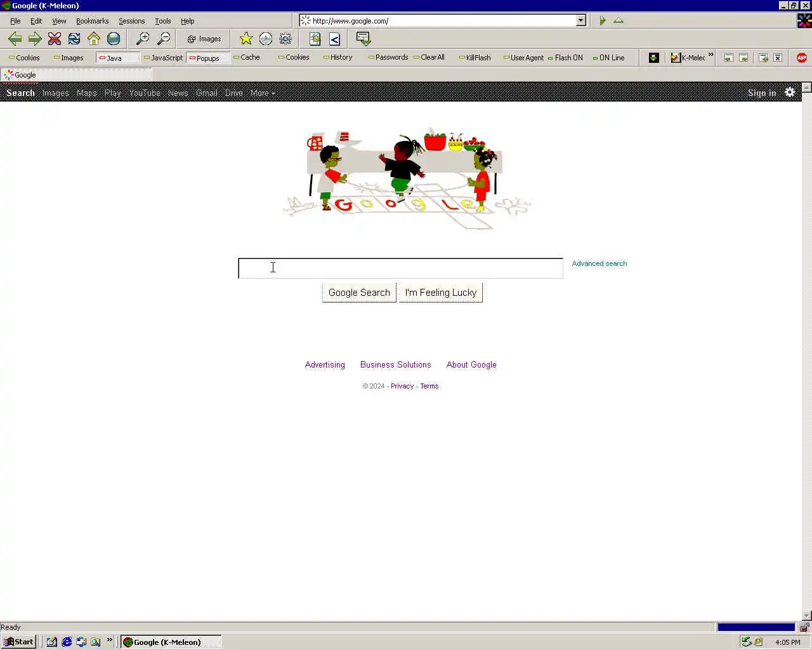Open the Edit menu
The width and height of the screenshot is (812, 650).
[x=36, y=21]
